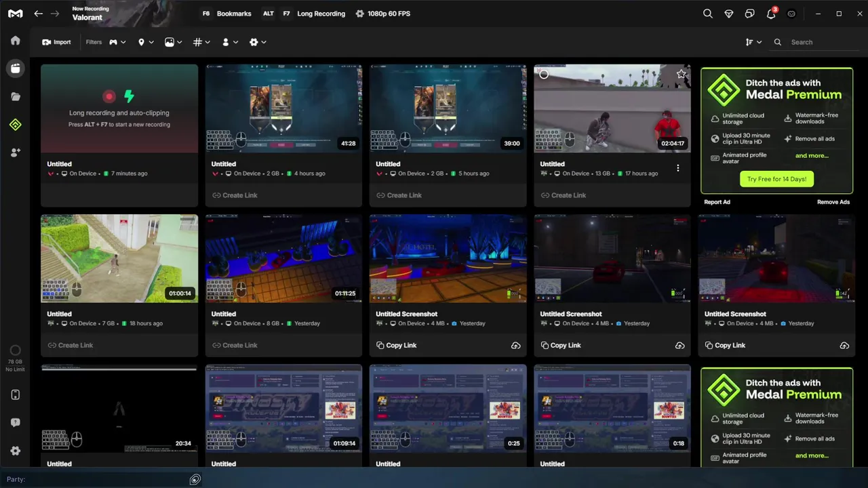Open the mobile device sidebar icon
The width and height of the screenshot is (868, 488).
click(15, 395)
